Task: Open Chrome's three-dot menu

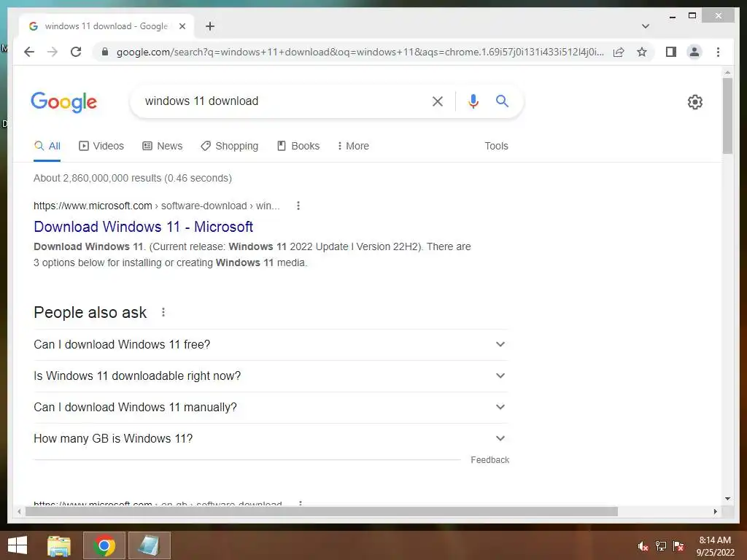Action: pyautogui.click(x=718, y=52)
